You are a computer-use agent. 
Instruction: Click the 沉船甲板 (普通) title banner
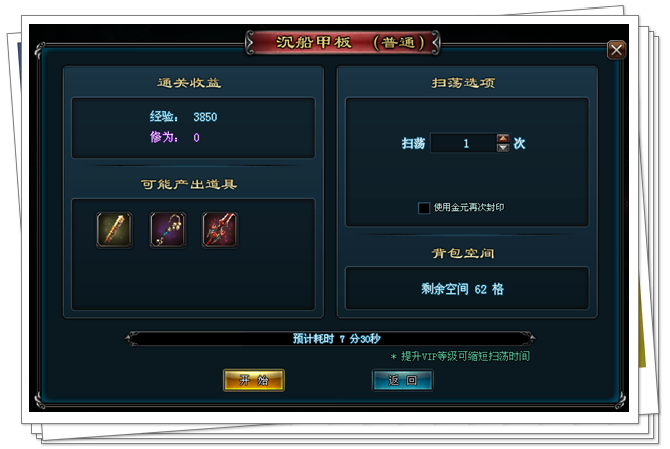pyautogui.click(x=343, y=43)
